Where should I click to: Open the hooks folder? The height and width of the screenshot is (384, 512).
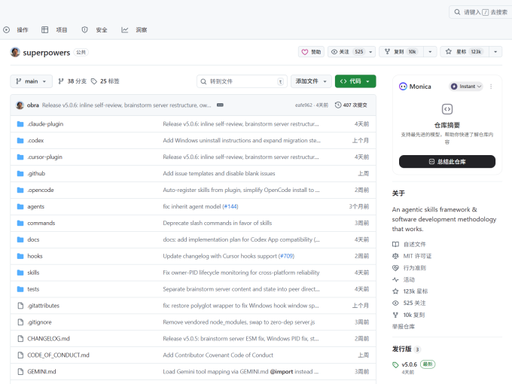(x=35, y=256)
